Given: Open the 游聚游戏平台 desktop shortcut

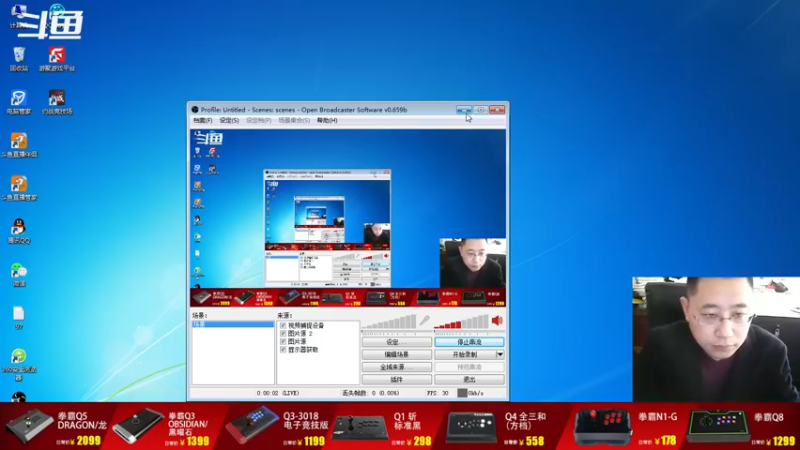Looking at the screenshot, I should click(x=57, y=58).
